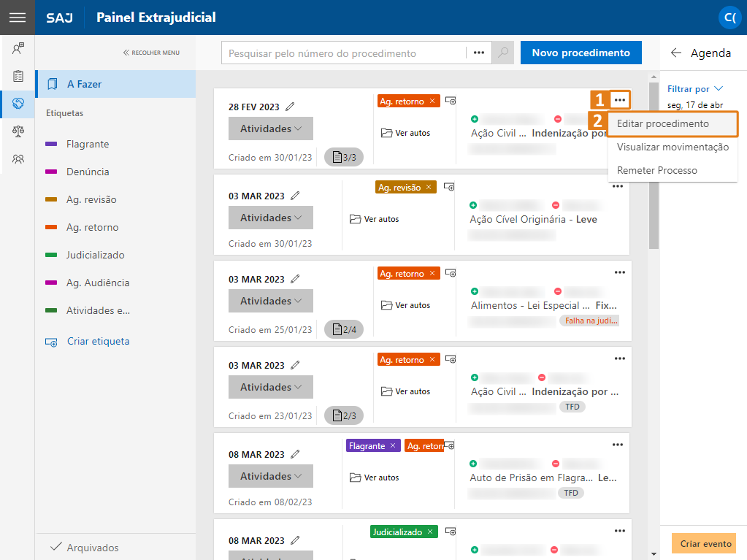Viewport: 747px width, 560px height.
Task: Open the 2/3 documents badge
Action: 344,415
